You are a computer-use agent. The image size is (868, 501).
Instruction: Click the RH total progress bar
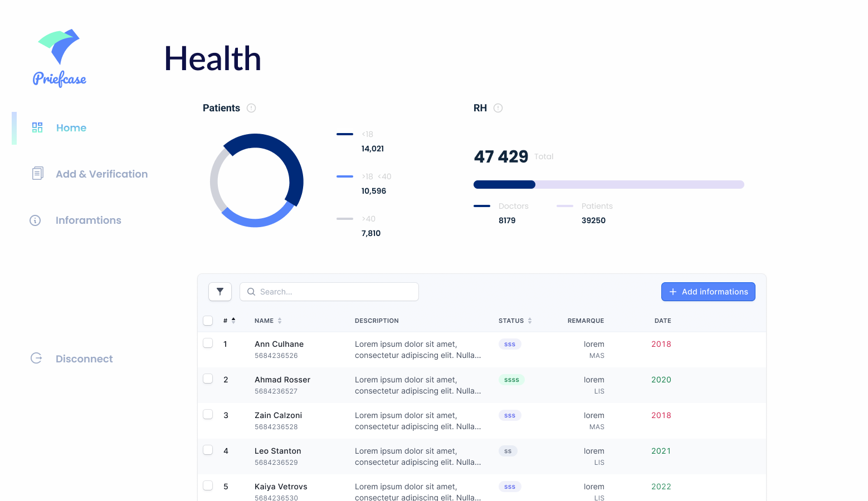tap(609, 184)
